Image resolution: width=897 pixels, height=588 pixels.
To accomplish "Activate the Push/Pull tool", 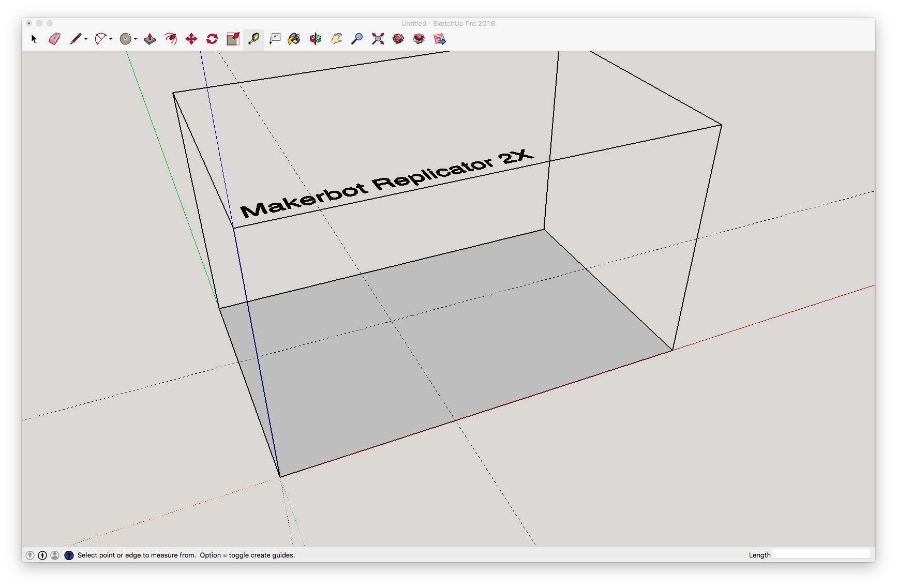I will click(150, 39).
